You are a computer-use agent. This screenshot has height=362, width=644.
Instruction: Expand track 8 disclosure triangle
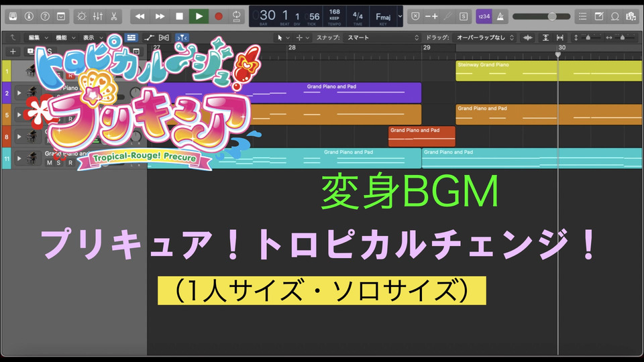coord(19,136)
